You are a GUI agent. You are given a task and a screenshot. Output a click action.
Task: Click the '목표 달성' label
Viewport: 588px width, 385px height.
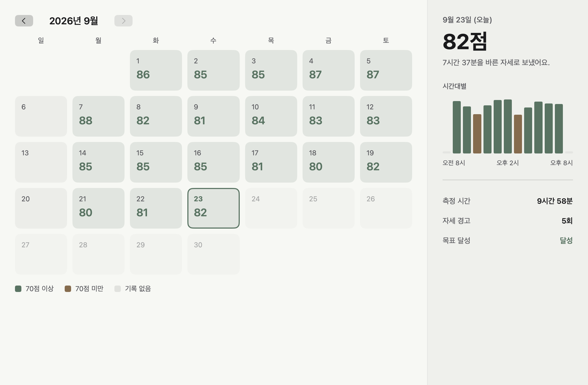tap(457, 241)
